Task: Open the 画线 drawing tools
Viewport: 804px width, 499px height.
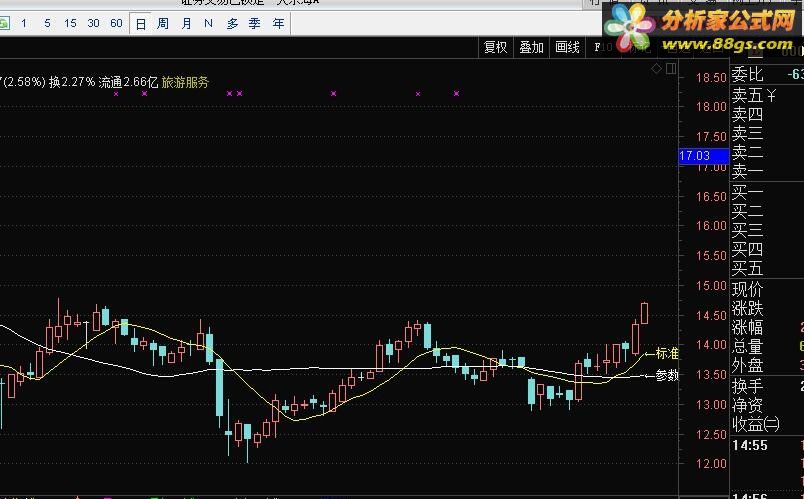Action: [x=567, y=47]
